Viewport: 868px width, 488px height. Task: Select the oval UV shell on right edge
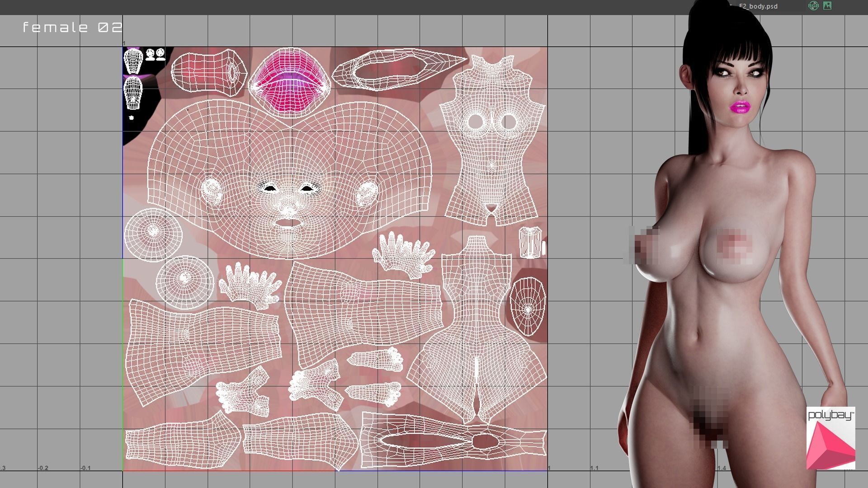pos(528,306)
